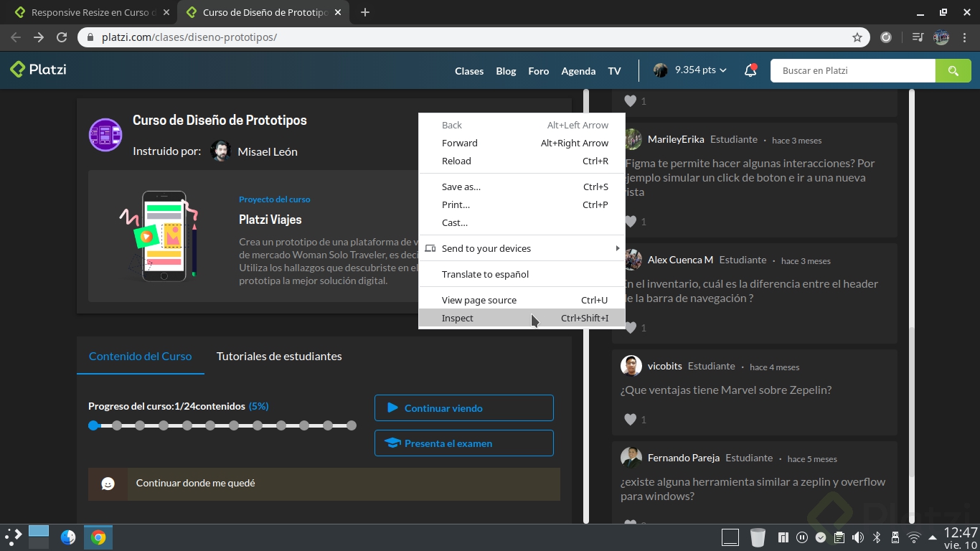This screenshot has height=551, width=980.
Task: Click the Continuar viendo button
Action: pos(463,408)
